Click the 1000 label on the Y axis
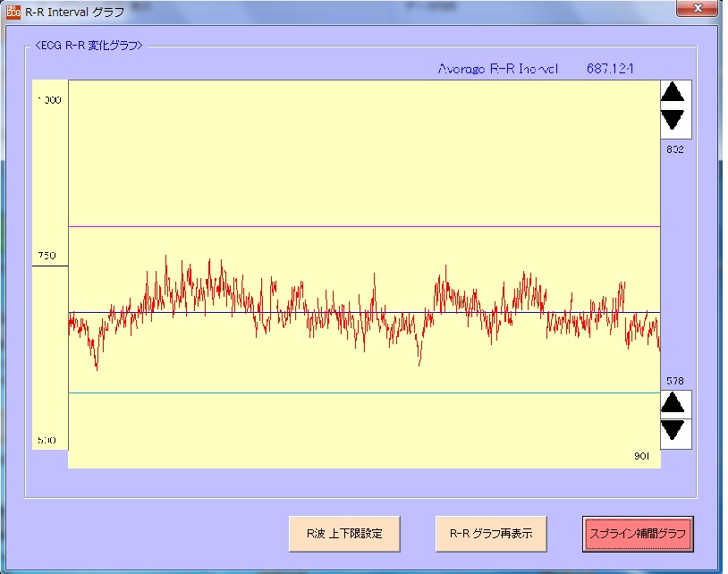728x574 pixels. [49, 100]
